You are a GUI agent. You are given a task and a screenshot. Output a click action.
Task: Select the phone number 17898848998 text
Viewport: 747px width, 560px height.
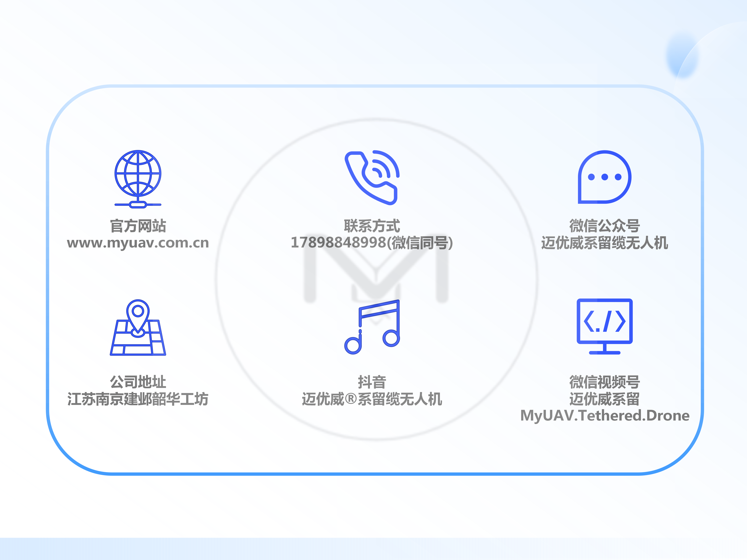click(338, 242)
